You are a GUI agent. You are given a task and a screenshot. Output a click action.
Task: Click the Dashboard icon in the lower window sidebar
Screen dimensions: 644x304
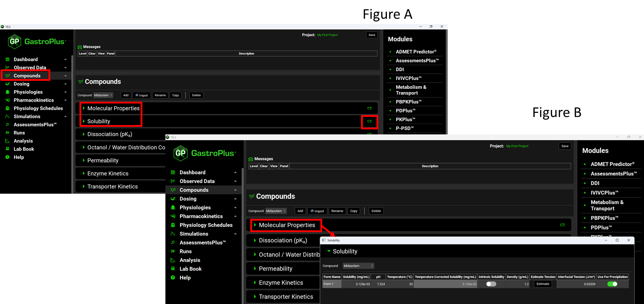click(173, 172)
